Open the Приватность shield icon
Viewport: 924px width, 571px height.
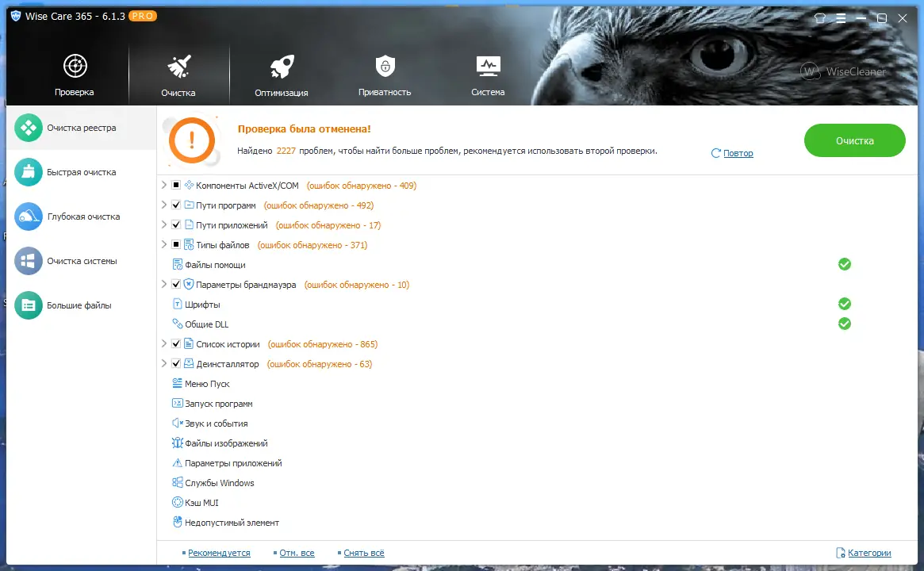tap(385, 66)
